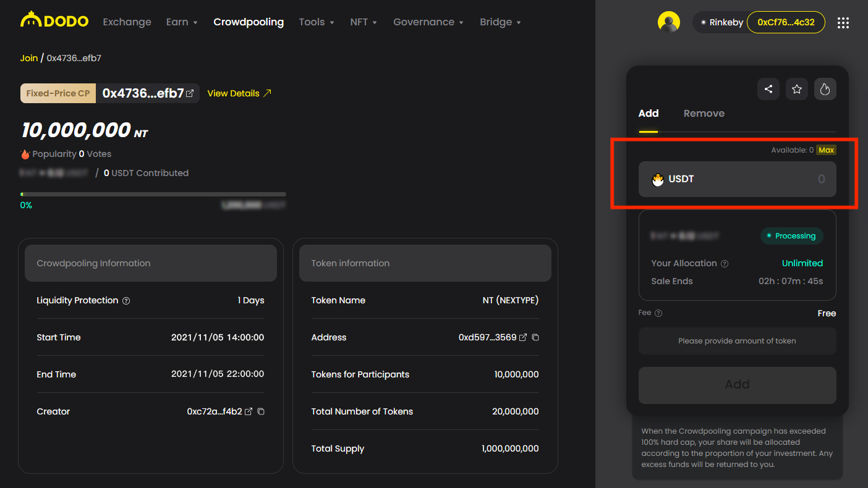The width and height of the screenshot is (868, 488).
Task: Switch to the Remove tab
Action: [x=704, y=114]
